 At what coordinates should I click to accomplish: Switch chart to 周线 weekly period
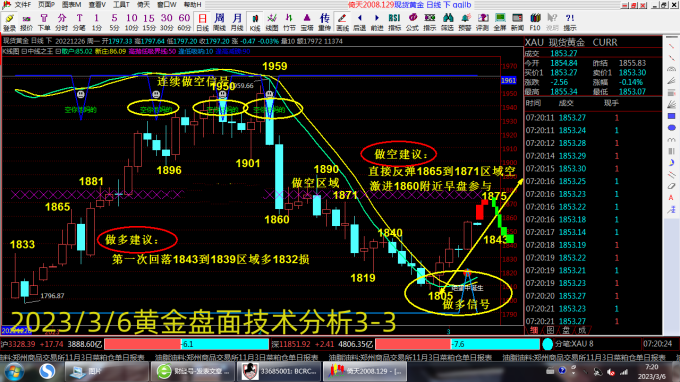pos(219,22)
